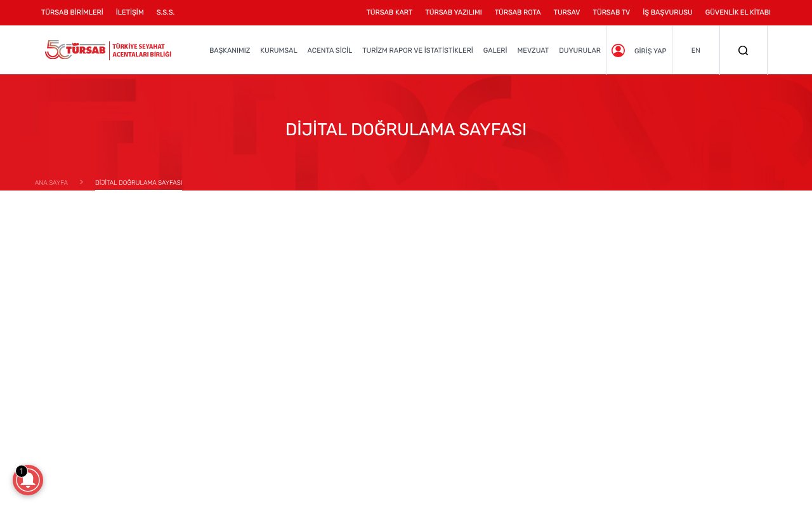Open the BAŞKANIMIZ menu
812x508 pixels.
[x=230, y=50]
